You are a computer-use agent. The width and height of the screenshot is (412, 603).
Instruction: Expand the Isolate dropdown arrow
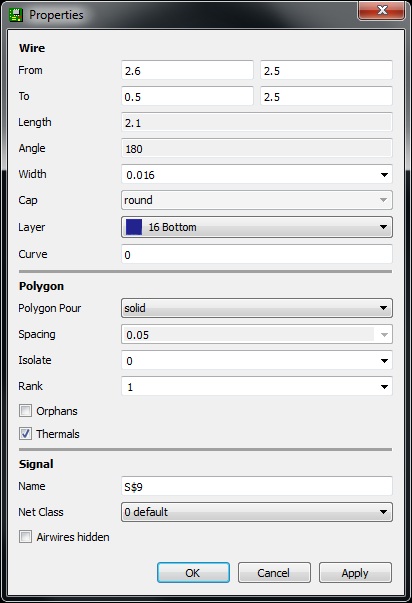click(384, 361)
